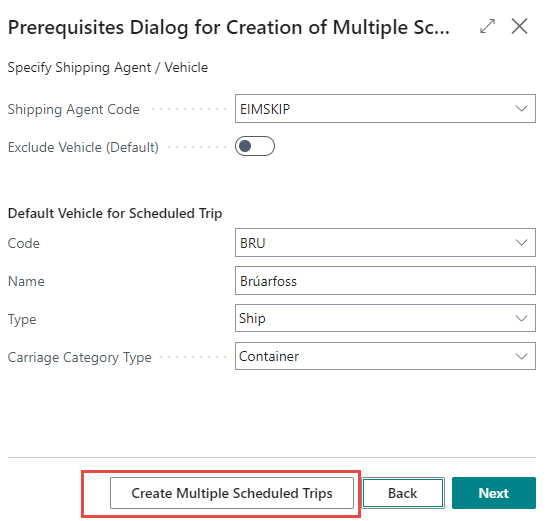546x521 pixels.
Task: Proceed with the Next button
Action: coord(494,493)
